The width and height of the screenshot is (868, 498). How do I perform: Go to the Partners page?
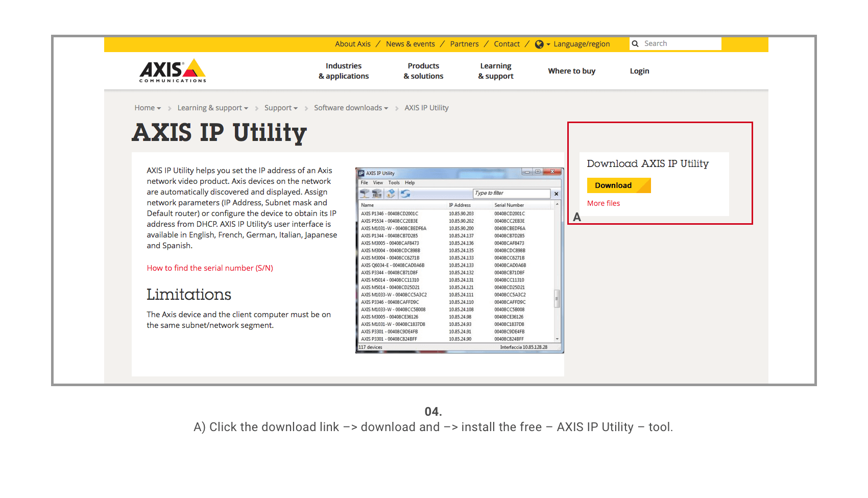(465, 44)
